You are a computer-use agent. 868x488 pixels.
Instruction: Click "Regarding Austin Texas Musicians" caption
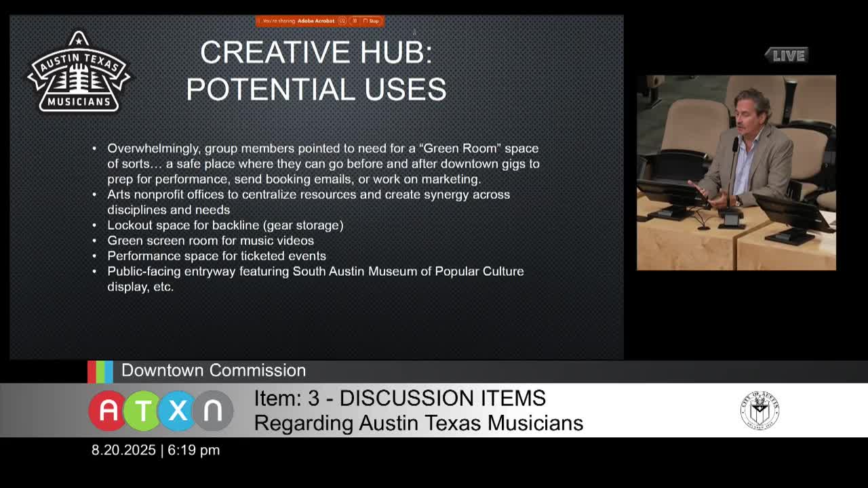coord(418,423)
